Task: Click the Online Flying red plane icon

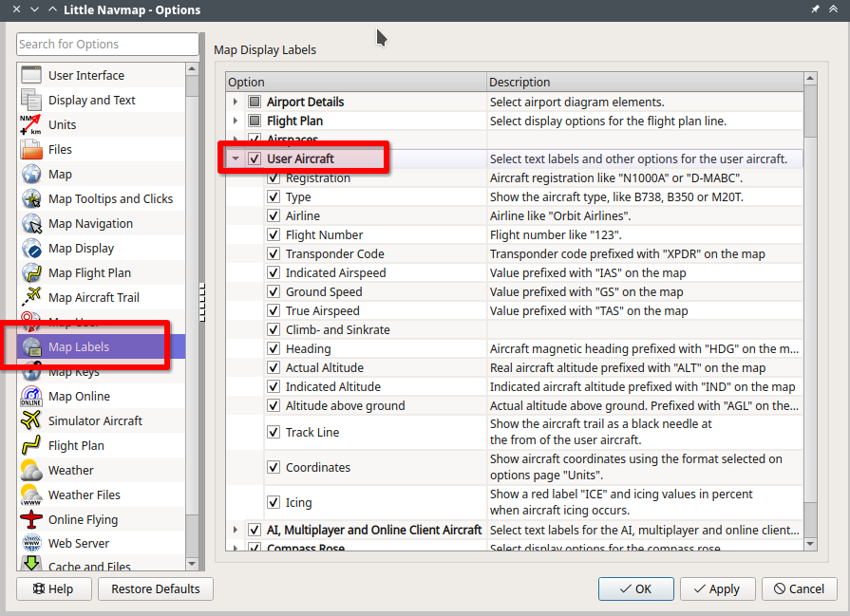Action: [x=31, y=519]
